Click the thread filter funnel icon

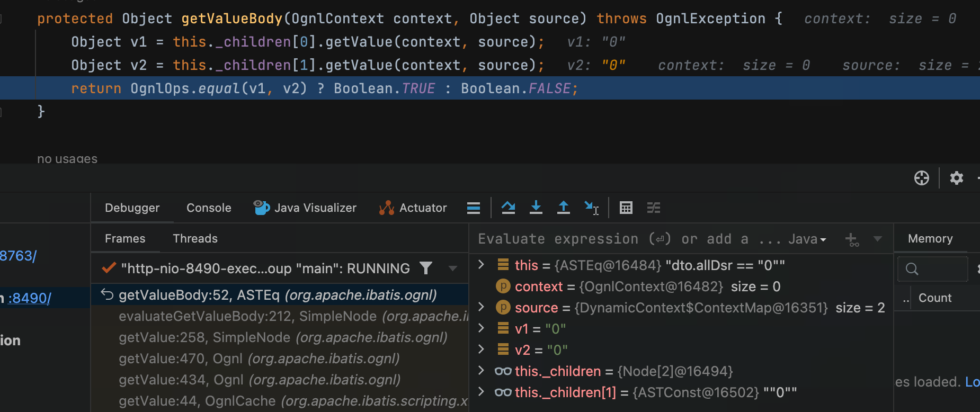[x=426, y=268]
